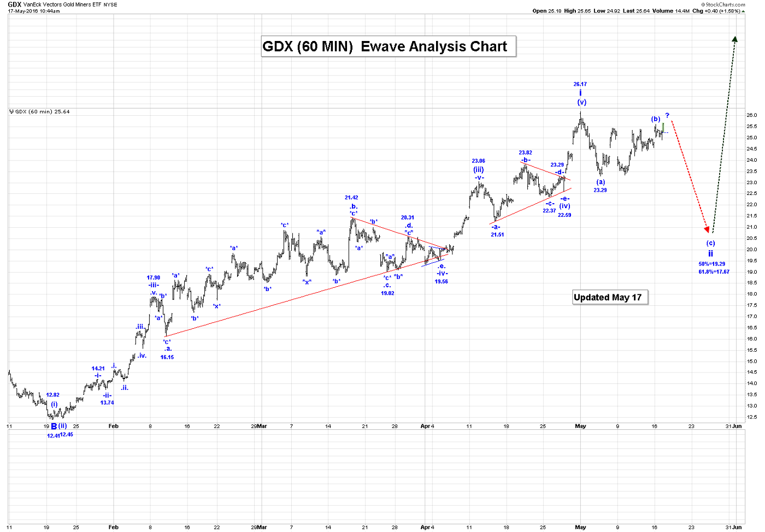Click the blue wave ii label below (c)
765x532 pixels.
710,253
